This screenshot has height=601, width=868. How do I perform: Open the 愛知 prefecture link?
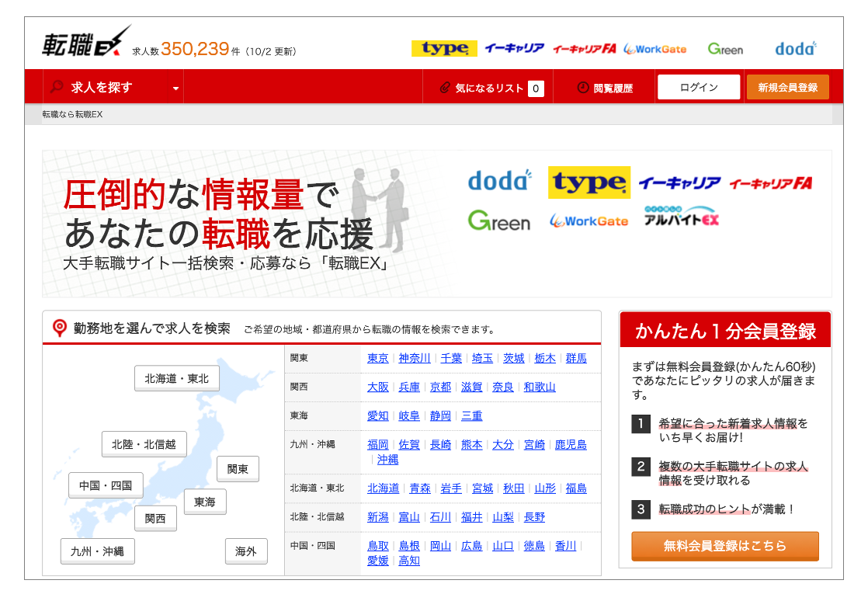pyautogui.click(x=378, y=415)
